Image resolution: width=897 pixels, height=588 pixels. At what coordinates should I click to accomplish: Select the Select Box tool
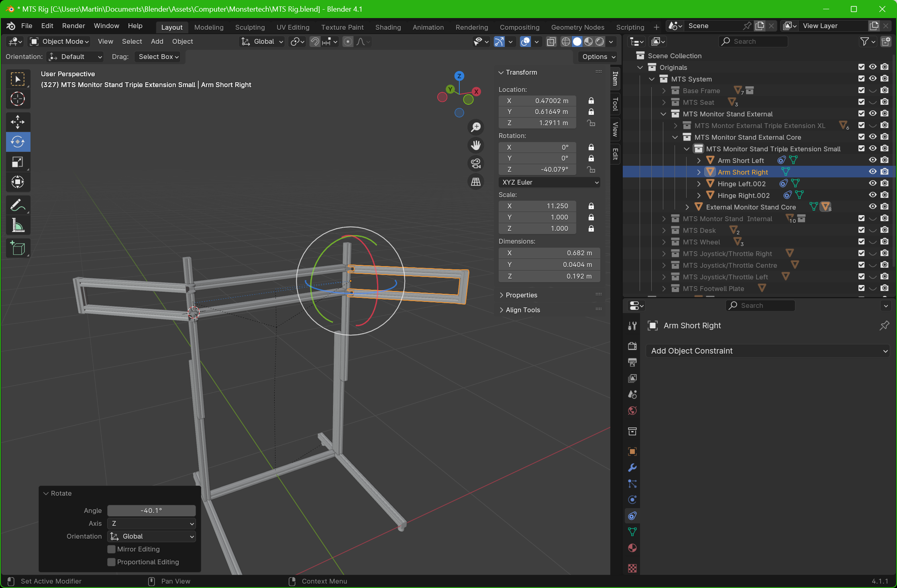[x=18, y=79]
